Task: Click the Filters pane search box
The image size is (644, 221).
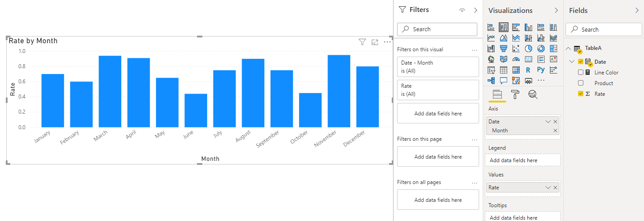Action: point(437,29)
